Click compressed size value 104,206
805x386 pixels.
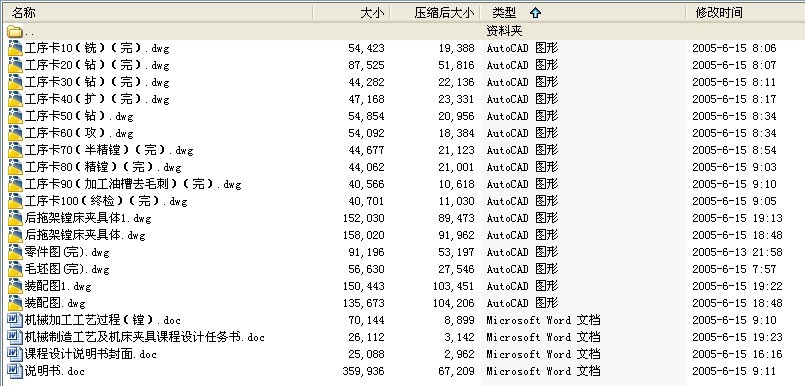point(454,303)
